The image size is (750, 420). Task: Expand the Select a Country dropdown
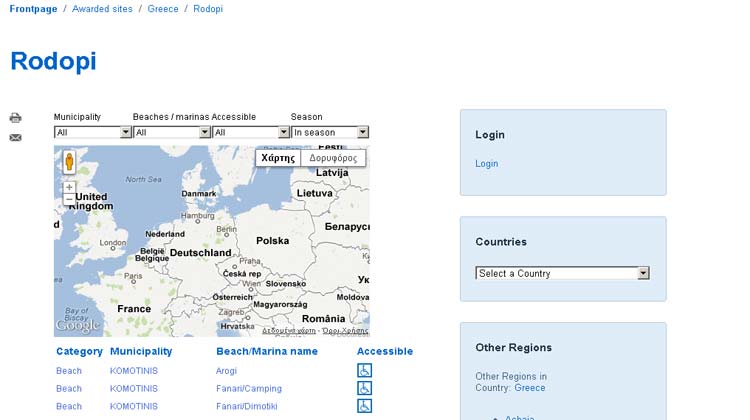tap(562, 273)
